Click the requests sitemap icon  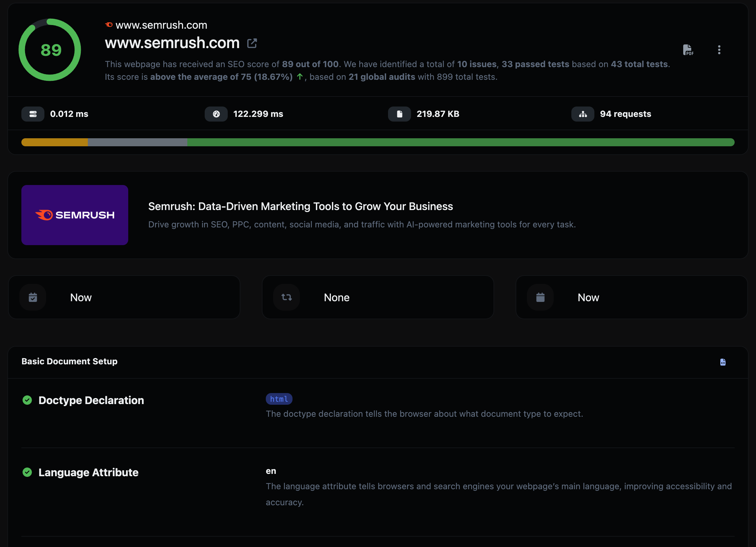(583, 114)
